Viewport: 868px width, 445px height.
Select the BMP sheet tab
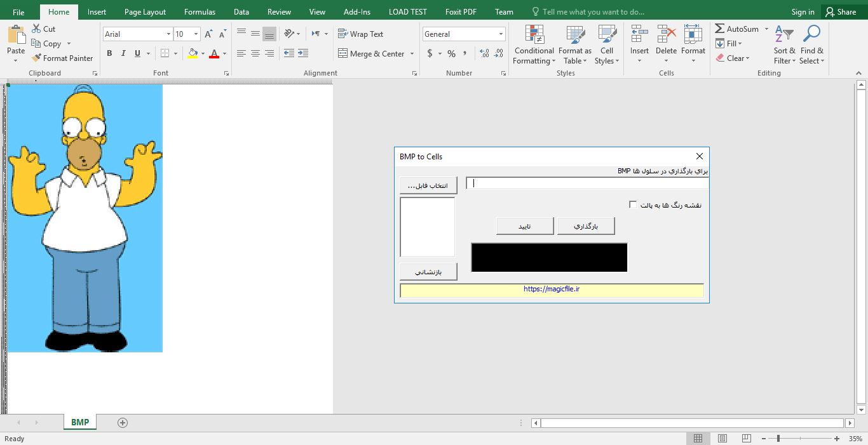point(80,422)
